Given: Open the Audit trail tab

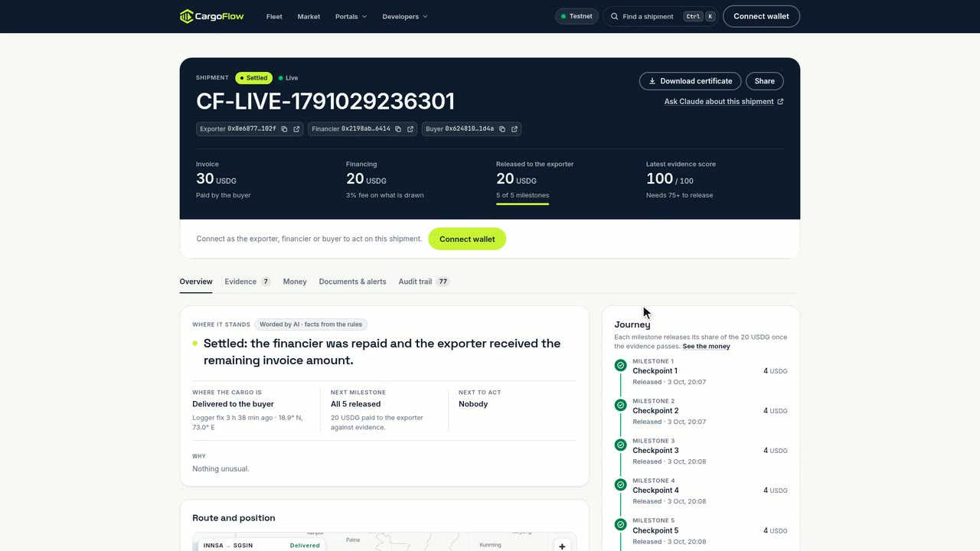Looking at the screenshot, I should [423, 282].
